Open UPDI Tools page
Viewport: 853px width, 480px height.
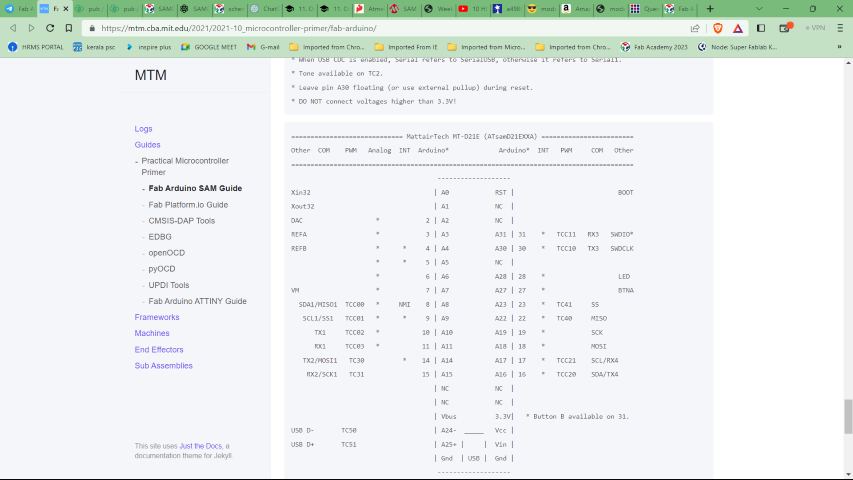tap(169, 285)
